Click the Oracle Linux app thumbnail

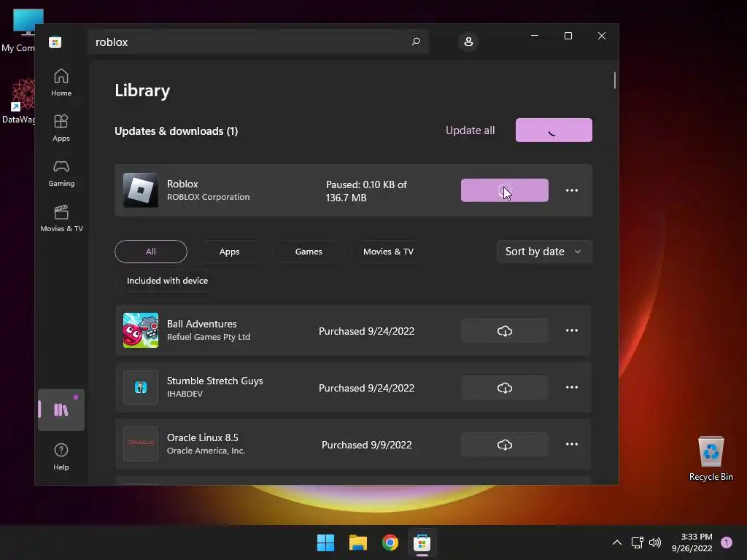(141, 444)
